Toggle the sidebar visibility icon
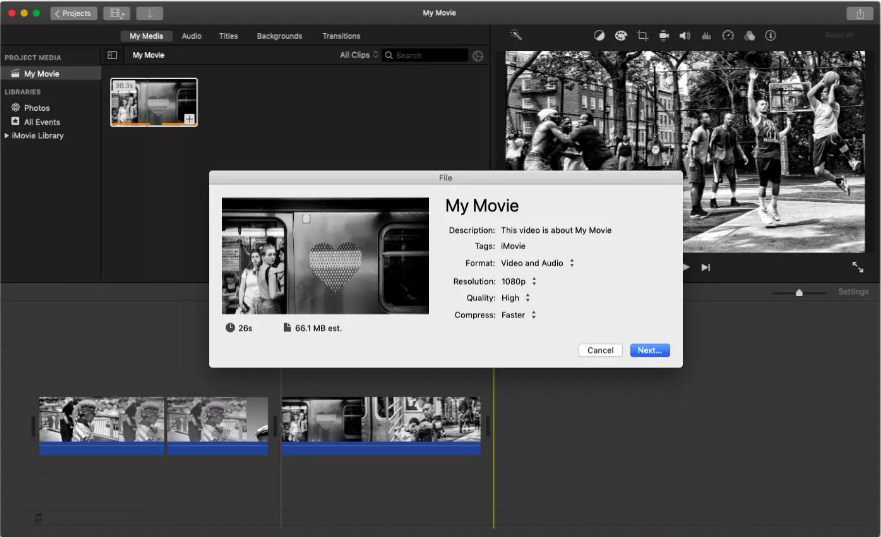Image resolution: width=881 pixels, height=537 pixels. pos(112,55)
